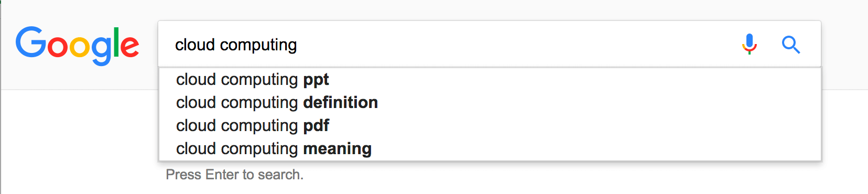Image resolution: width=868 pixels, height=194 pixels.
Task: Click the blue magnifying glass search icon
Action: pyautogui.click(x=791, y=45)
